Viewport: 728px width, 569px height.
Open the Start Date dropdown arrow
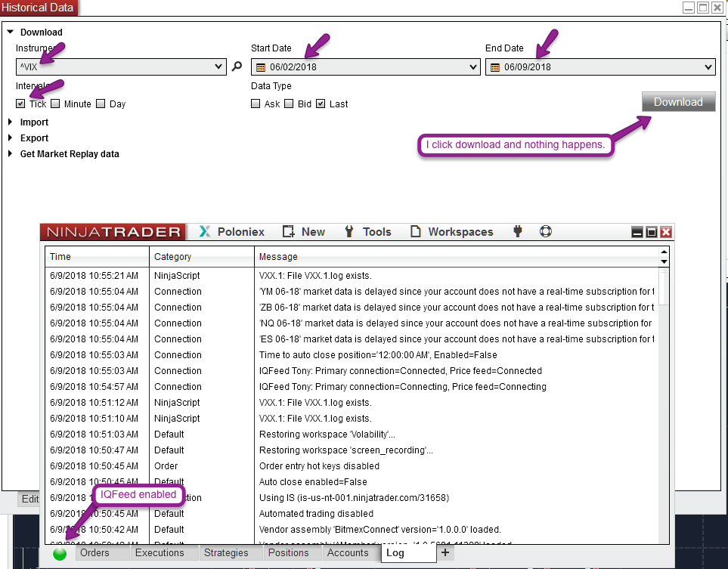tap(472, 66)
